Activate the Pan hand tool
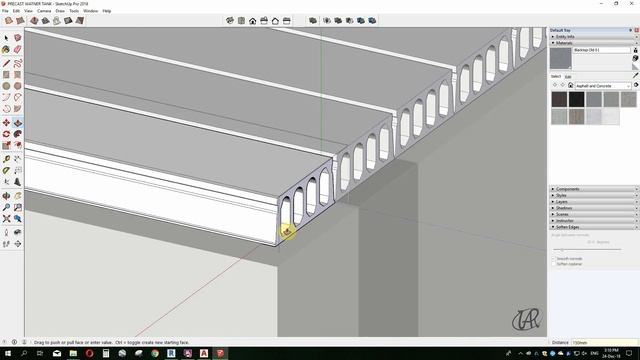Screen dimensions: 640x360 (18, 196)
